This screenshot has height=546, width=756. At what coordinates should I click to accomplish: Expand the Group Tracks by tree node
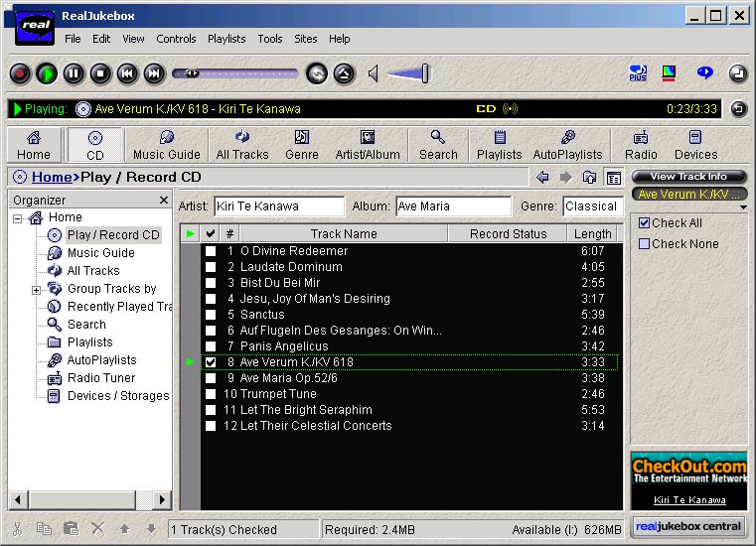(37, 289)
